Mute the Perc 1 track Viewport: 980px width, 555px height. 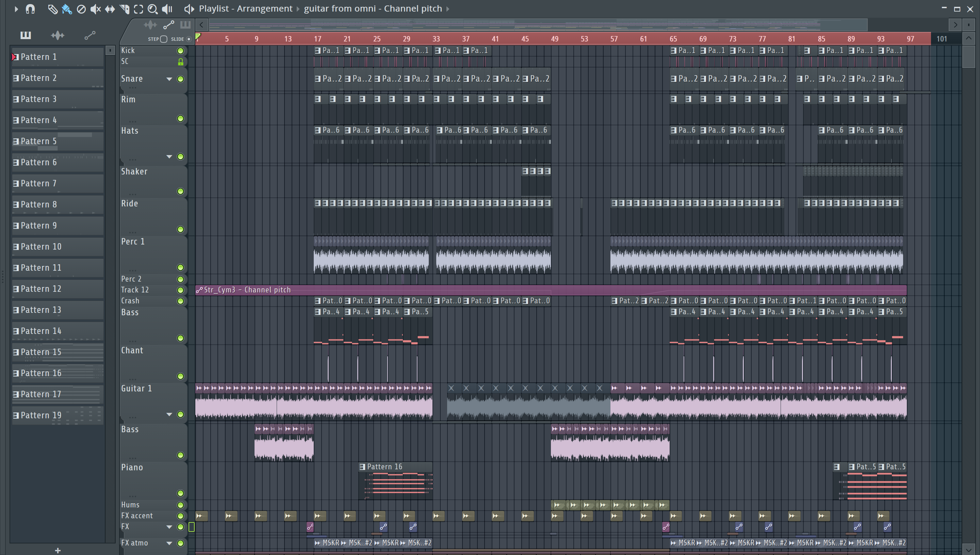tap(180, 267)
